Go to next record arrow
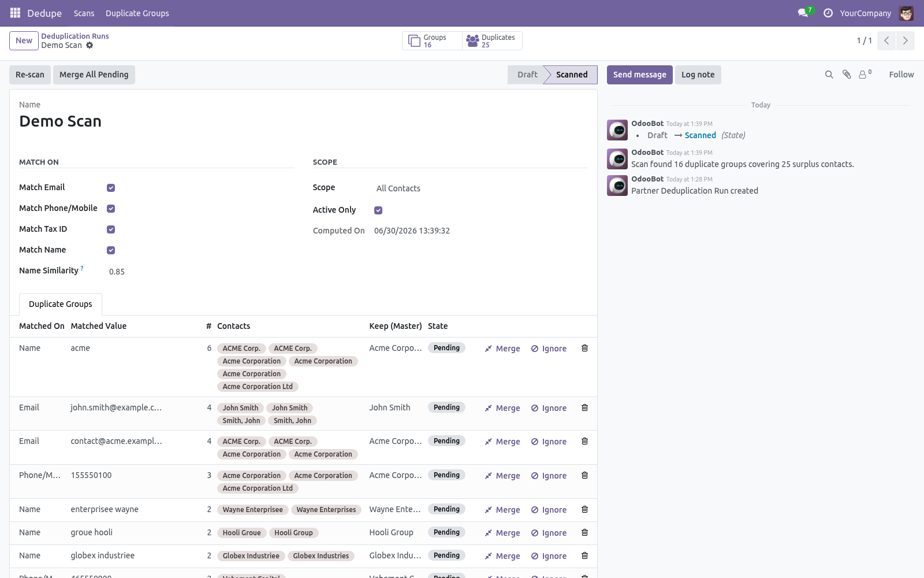The height and width of the screenshot is (578, 924). [x=906, y=40]
